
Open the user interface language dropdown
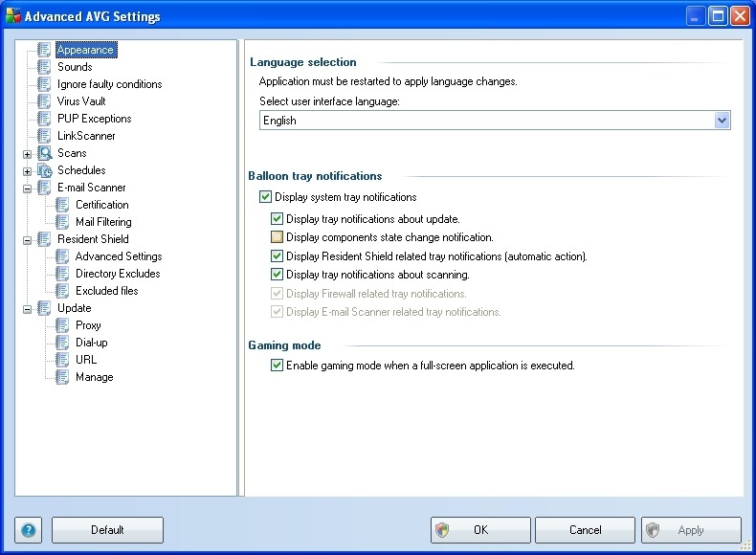tap(722, 120)
